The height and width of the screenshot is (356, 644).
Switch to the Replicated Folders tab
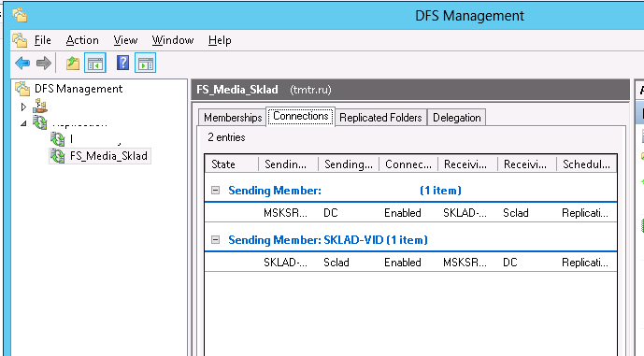coord(380,118)
